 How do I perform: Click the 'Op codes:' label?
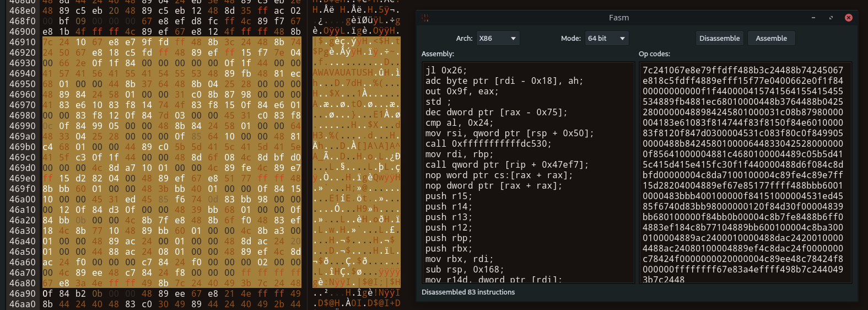click(x=654, y=54)
